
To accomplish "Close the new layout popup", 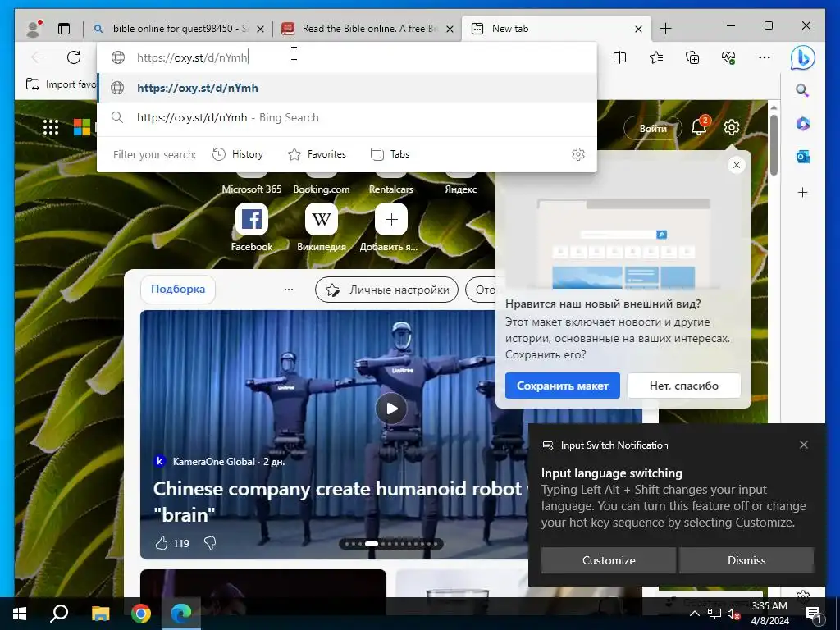I will click(737, 165).
